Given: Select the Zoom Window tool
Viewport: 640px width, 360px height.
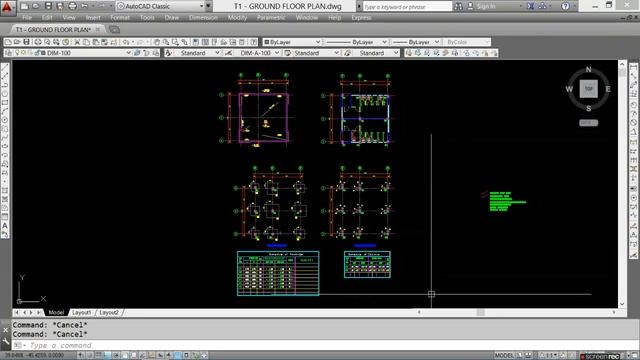Looking at the screenshot, I should pos(175,42).
